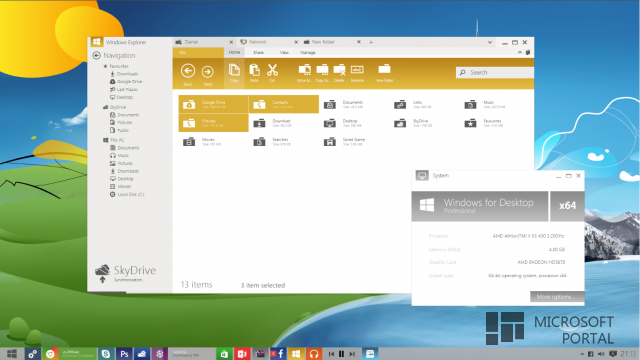Click the clipboard icon beside the ribbon collapse arrow
Image resolution: width=640 pixels, height=360 pixels.
point(528,52)
